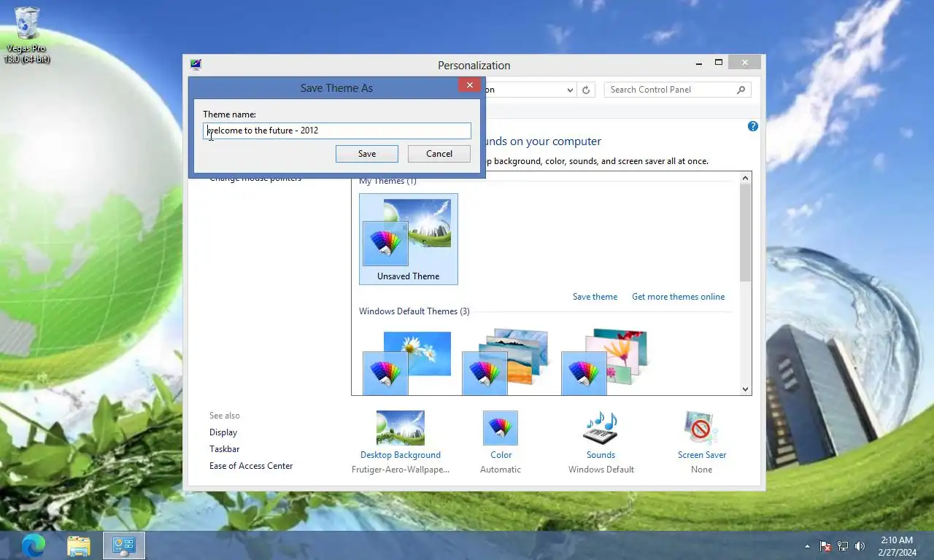Open the Action Center flag icon
Image resolution: width=934 pixels, height=560 pixels.
pyautogui.click(x=825, y=545)
